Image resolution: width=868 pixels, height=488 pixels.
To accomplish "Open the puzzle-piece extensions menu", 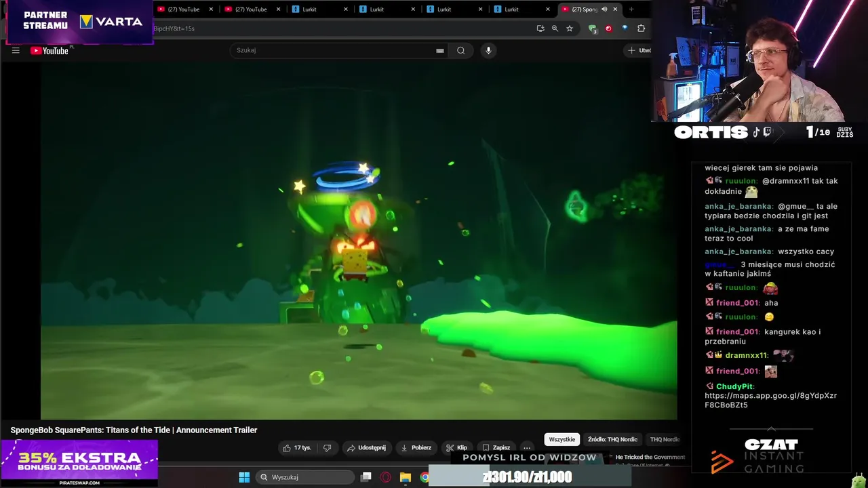I will [641, 28].
